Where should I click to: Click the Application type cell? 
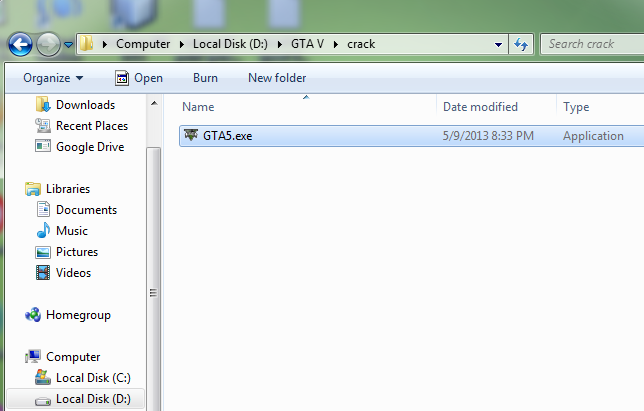click(593, 136)
